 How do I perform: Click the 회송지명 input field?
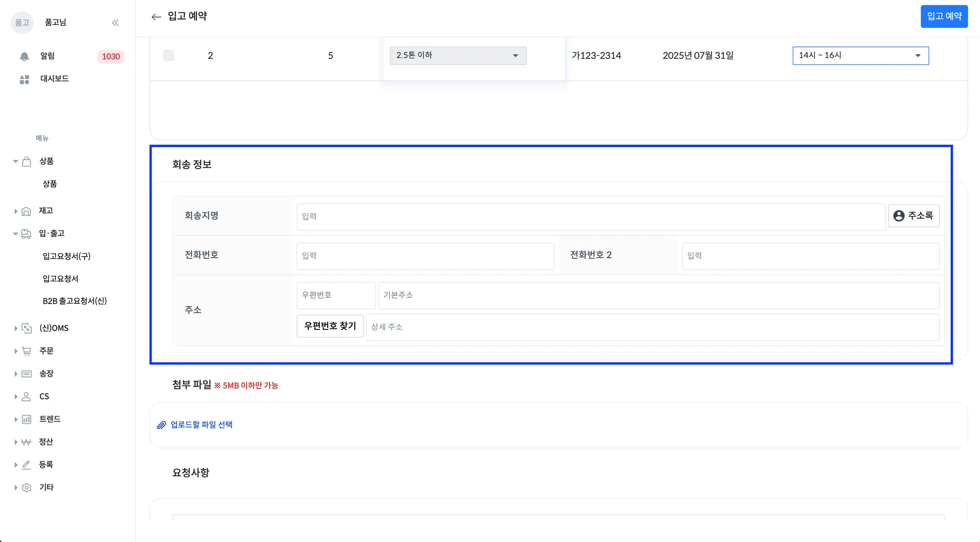[x=590, y=216]
